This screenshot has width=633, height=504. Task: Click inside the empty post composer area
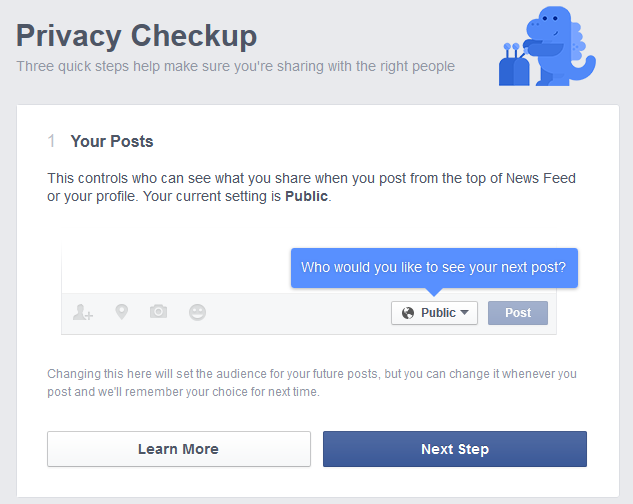[176, 269]
